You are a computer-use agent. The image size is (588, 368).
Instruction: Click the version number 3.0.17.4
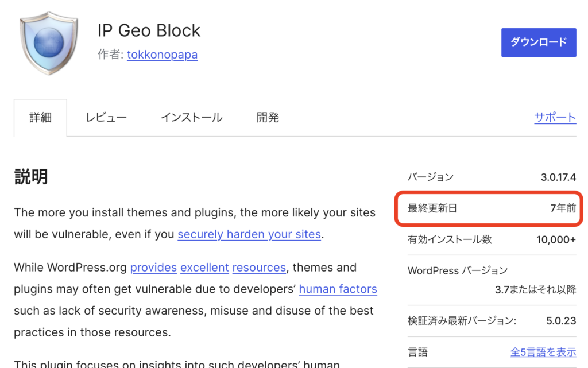tap(558, 177)
